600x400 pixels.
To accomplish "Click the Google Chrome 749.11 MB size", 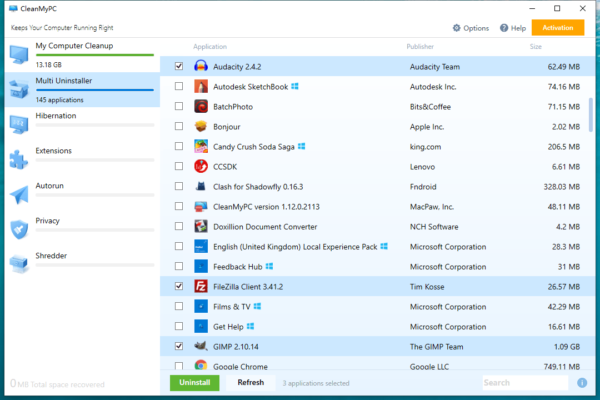I will 562,366.
